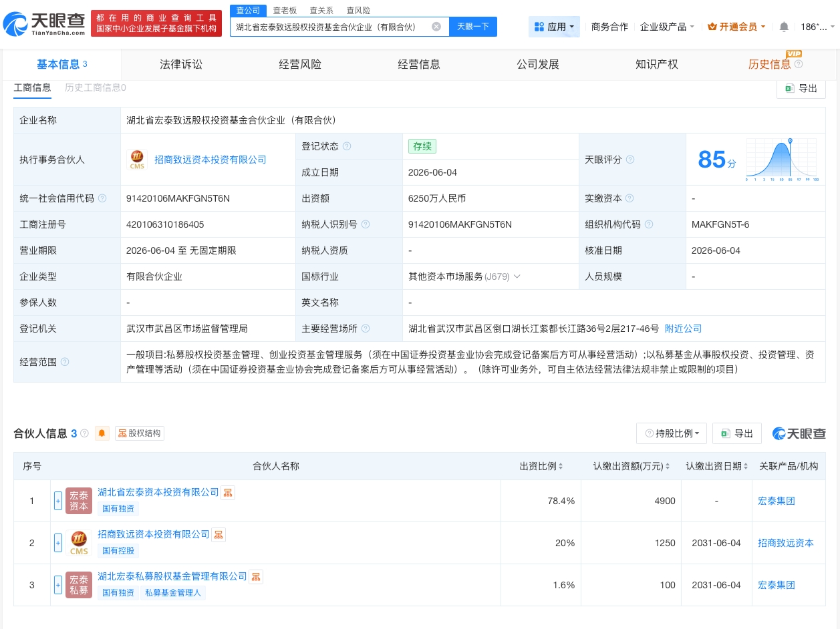Click the help icon beside 合伙人信息
Image resolution: width=840 pixels, height=629 pixels.
tap(85, 433)
